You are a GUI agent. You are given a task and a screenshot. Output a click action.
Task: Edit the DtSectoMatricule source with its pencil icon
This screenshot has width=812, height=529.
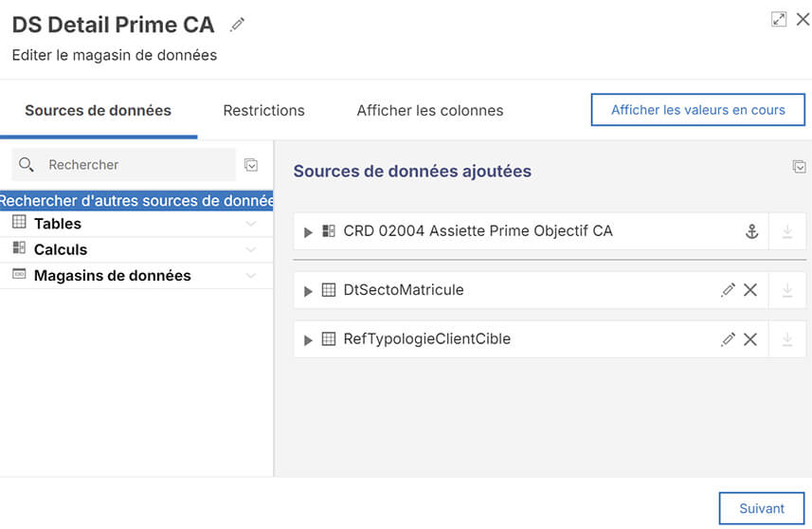coord(728,290)
